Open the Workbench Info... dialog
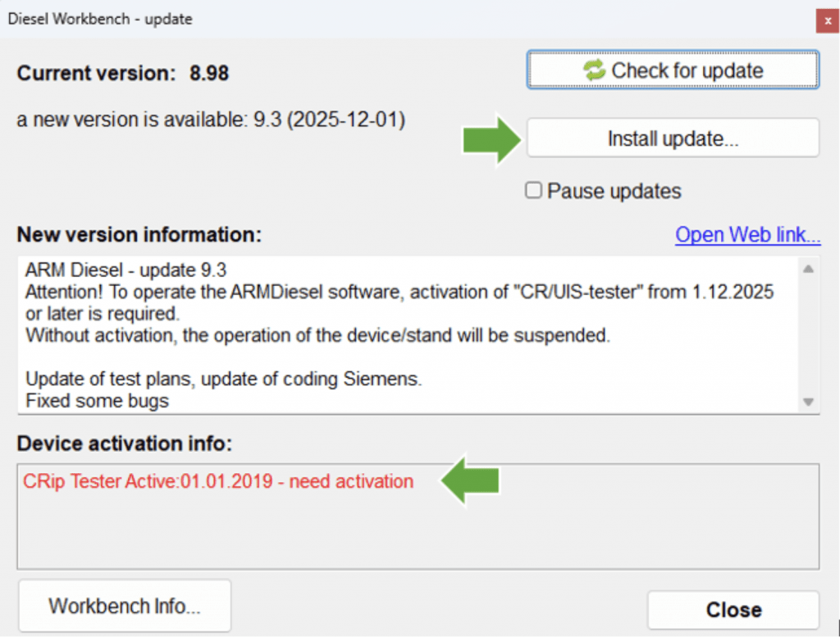 click(x=125, y=607)
